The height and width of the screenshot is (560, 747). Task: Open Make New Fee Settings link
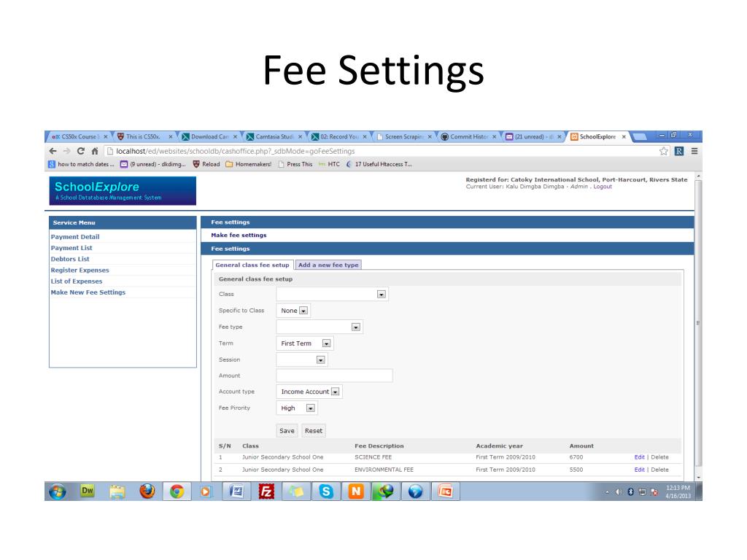point(88,292)
